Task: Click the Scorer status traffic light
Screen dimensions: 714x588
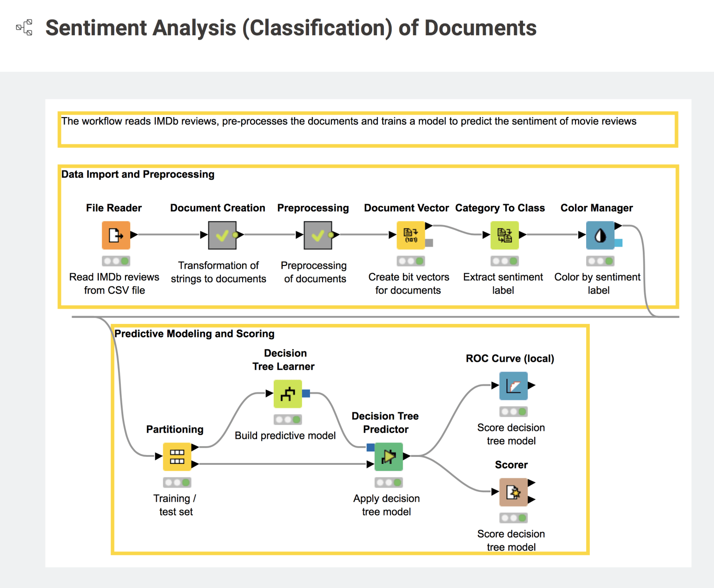Action: point(514,517)
